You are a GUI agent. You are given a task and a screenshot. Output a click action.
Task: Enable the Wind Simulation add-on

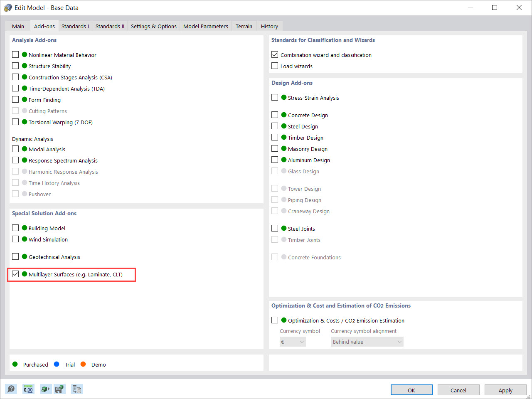click(15, 239)
